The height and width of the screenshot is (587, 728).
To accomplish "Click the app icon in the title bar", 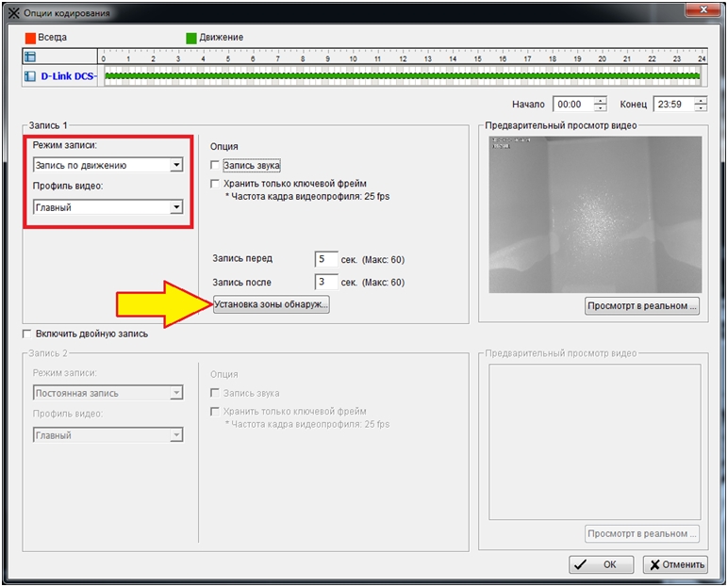I will coord(12,13).
